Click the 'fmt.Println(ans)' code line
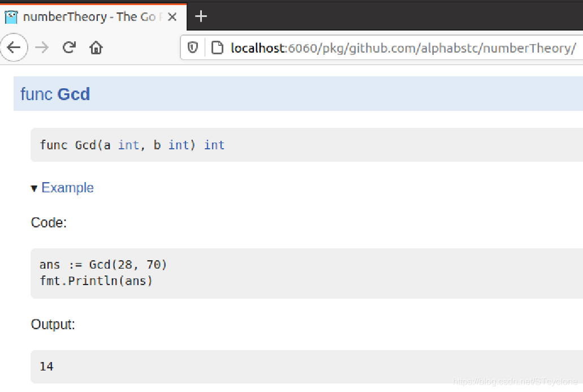 pos(96,281)
